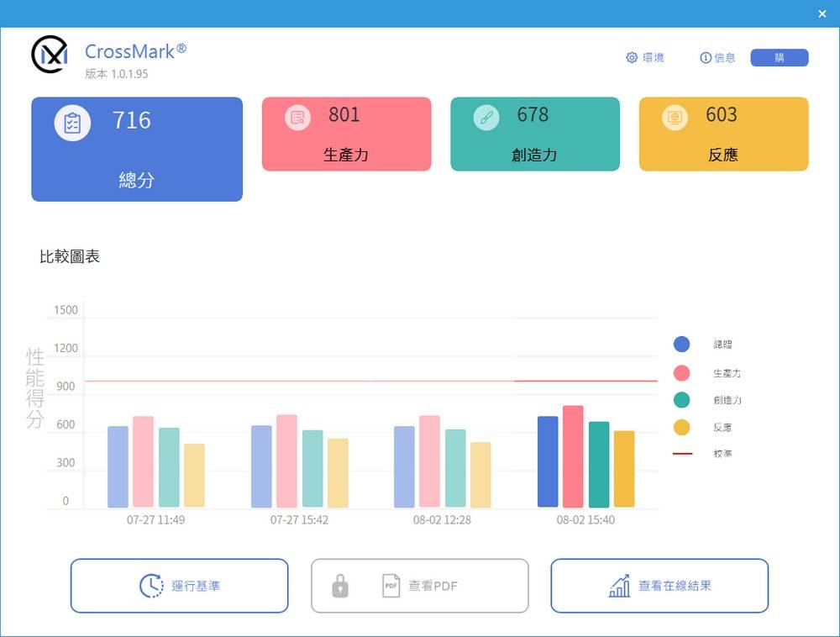840x637 pixels.
Task: Click the CrossMark® title text
Action: point(135,51)
